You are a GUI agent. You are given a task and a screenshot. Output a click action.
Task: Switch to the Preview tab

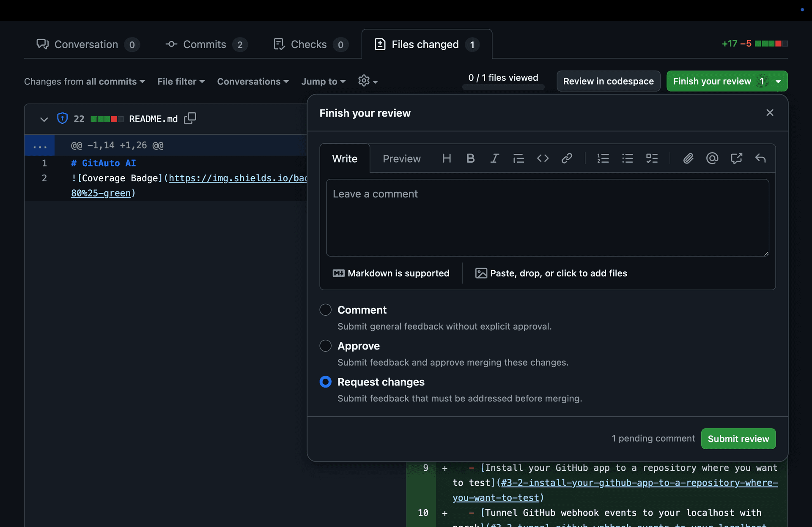401,158
